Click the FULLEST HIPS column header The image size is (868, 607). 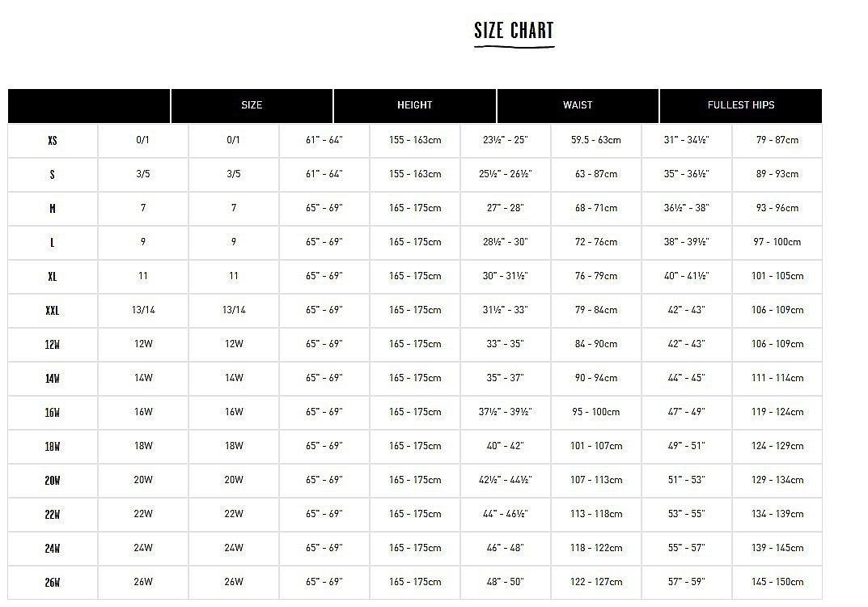coord(741,105)
